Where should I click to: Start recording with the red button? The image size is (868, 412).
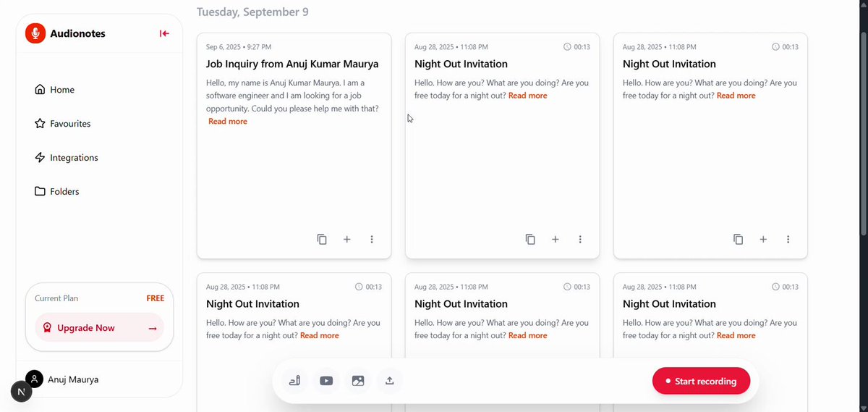tap(701, 381)
